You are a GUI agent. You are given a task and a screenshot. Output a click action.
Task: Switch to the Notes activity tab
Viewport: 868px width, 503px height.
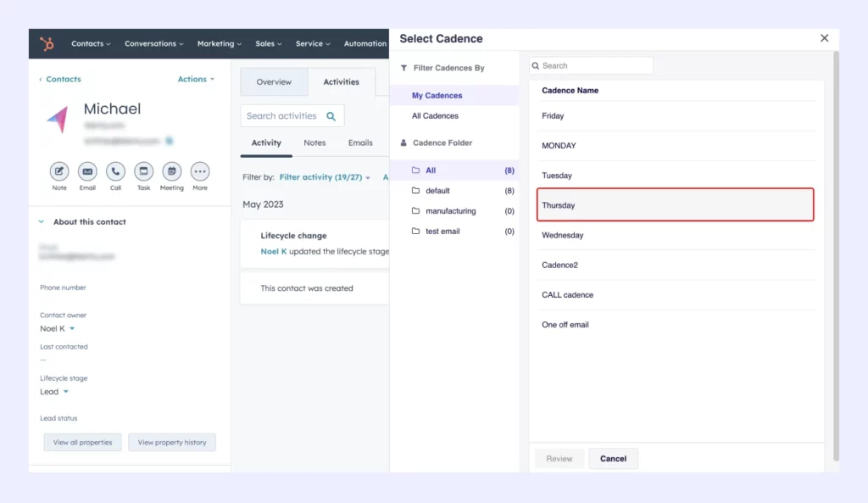pyautogui.click(x=314, y=143)
